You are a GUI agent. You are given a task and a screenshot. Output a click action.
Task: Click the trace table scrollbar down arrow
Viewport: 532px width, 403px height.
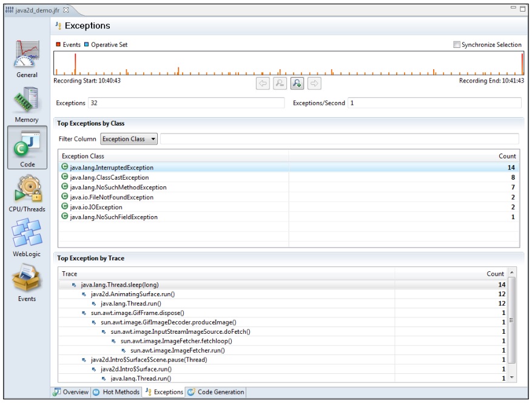[511, 377]
